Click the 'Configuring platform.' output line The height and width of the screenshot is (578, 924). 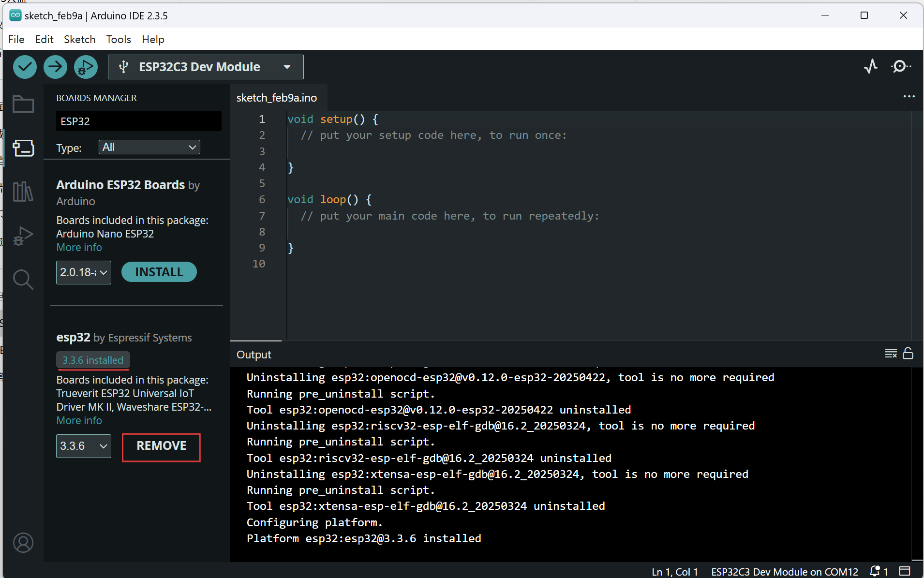click(x=314, y=522)
